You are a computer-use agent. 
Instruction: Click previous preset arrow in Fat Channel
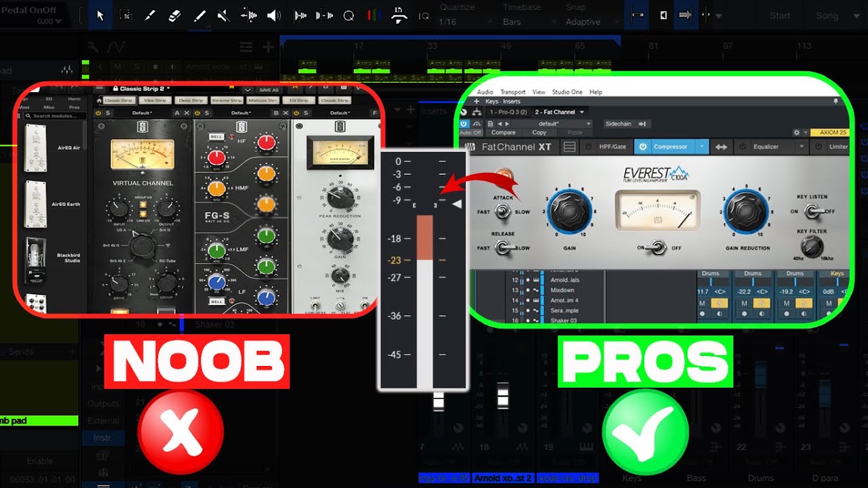pyautogui.click(x=500, y=124)
